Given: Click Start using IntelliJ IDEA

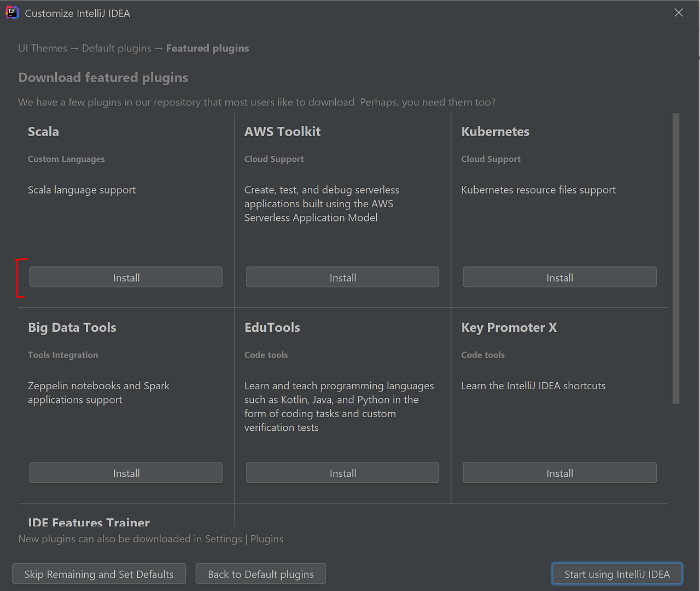Looking at the screenshot, I should pos(617,574).
